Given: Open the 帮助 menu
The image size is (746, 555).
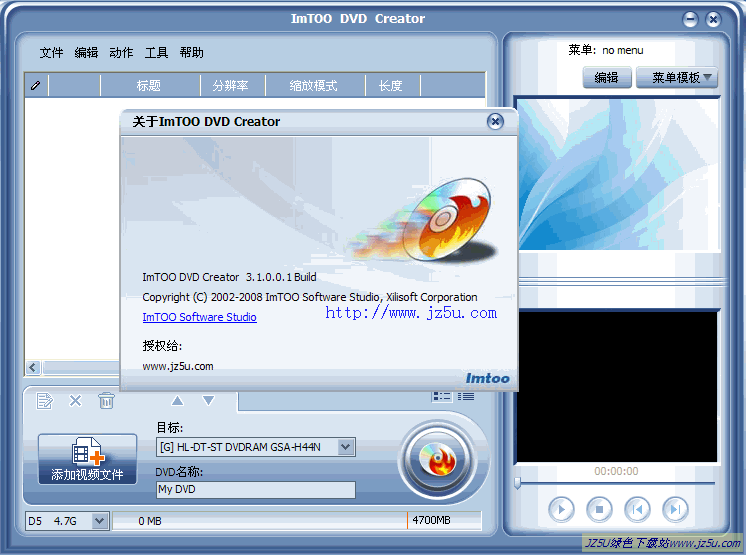Looking at the screenshot, I should coord(192,53).
